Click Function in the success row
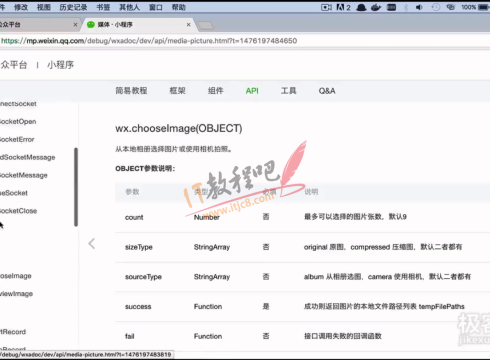Screen dimensions: 490x360 [x=208, y=307]
